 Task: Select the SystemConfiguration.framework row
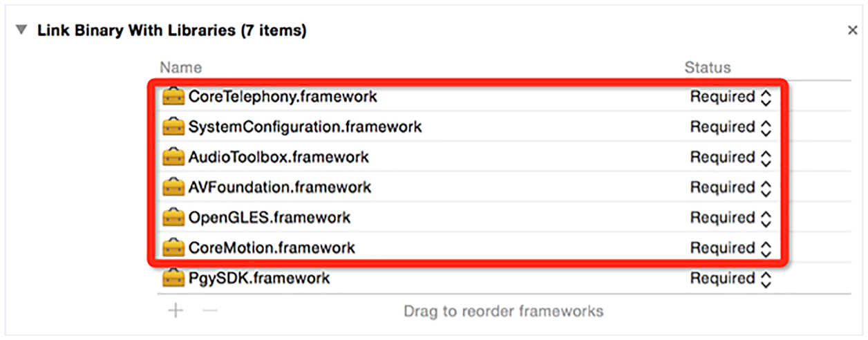click(x=469, y=127)
